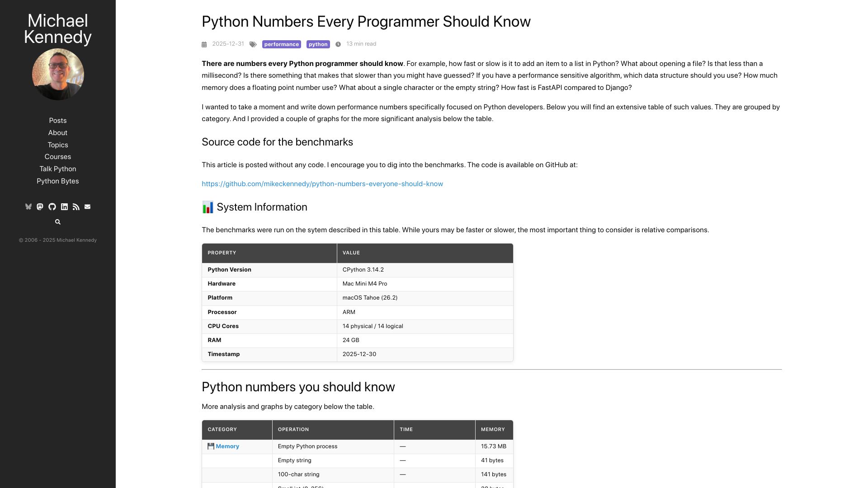Click the OPERATION column header

tap(333, 430)
